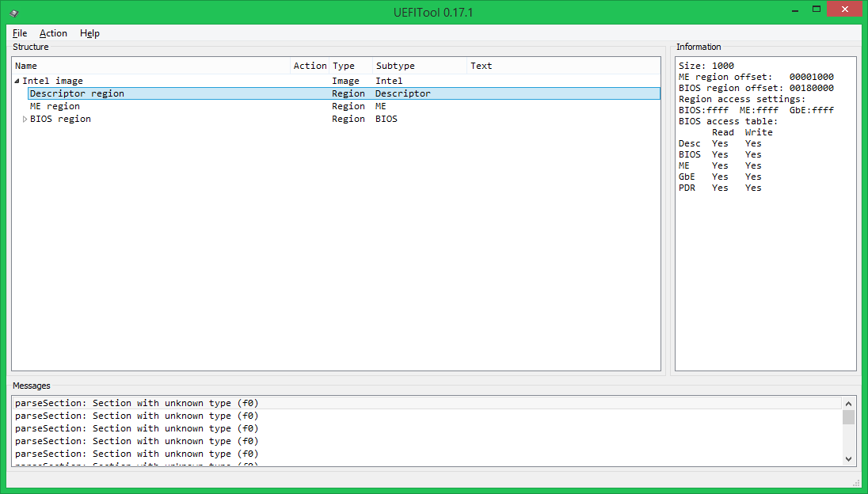Click the 'Size: 1000' text in Information

[706, 66]
